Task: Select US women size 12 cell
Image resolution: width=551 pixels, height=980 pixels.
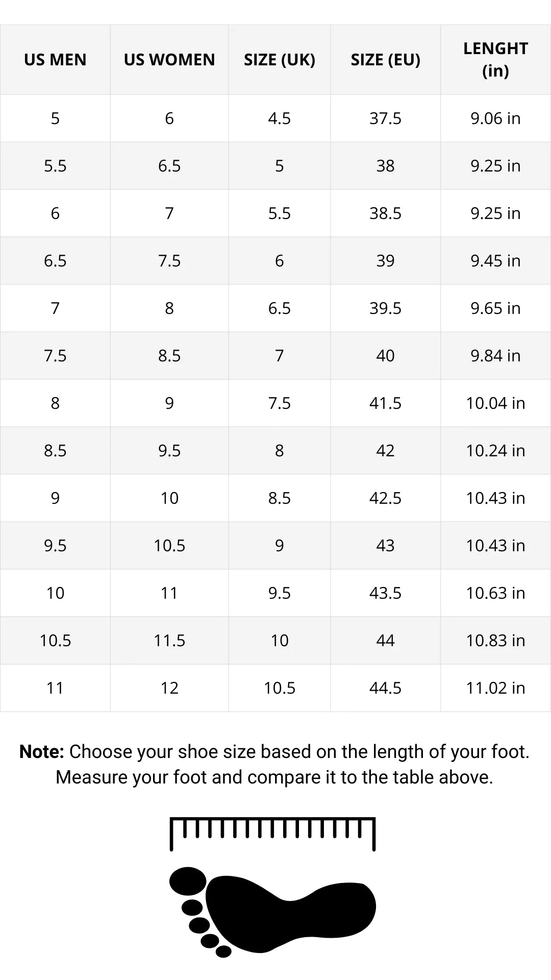Action: [169, 688]
